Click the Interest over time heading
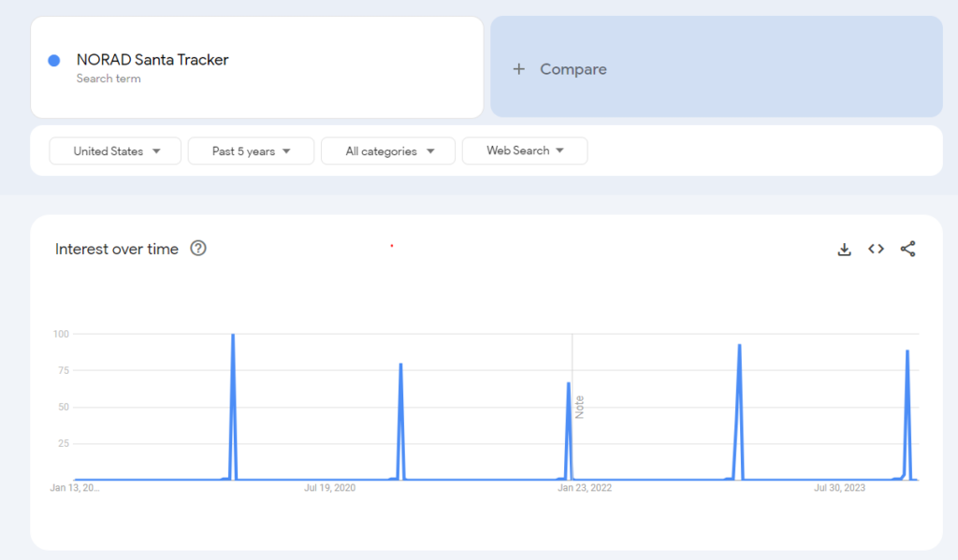Viewport: 958px width, 560px height. pyautogui.click(x=117, y=249)
